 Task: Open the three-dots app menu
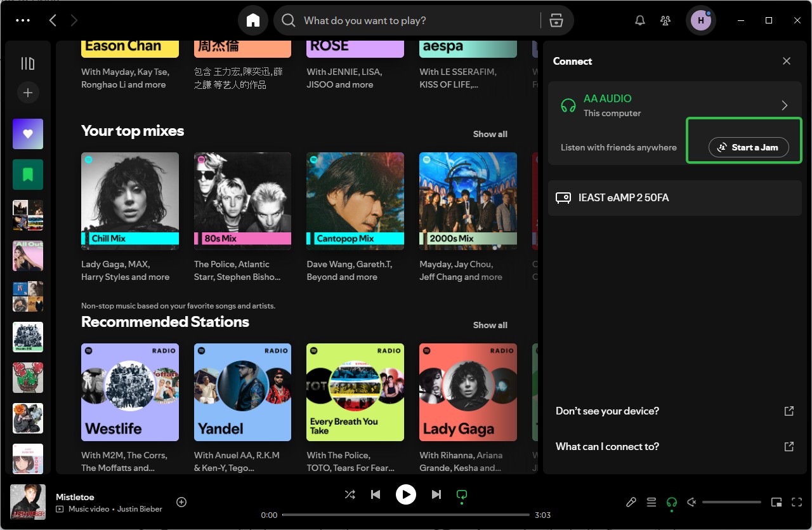pos(23,20)
